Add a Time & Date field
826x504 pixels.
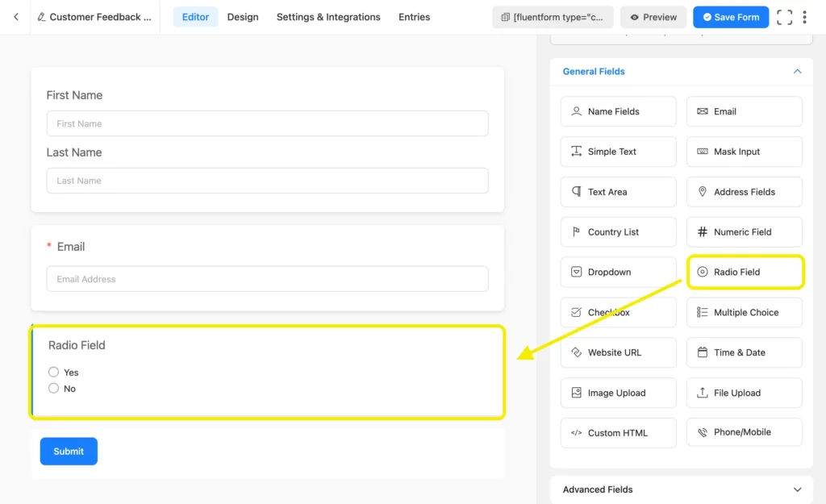pyautogui.click(x=744, y=352)
